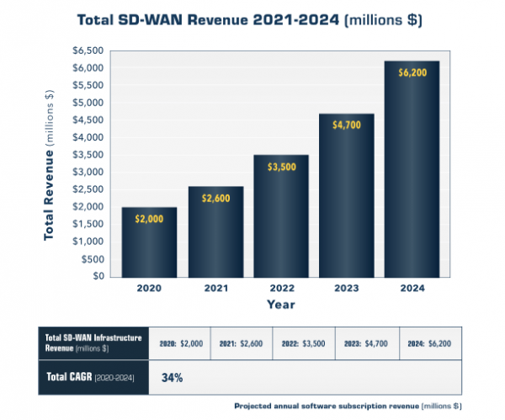Click the 'Total CAGR' row header
This screenshot has height=420, width=505.
(93, 377)
